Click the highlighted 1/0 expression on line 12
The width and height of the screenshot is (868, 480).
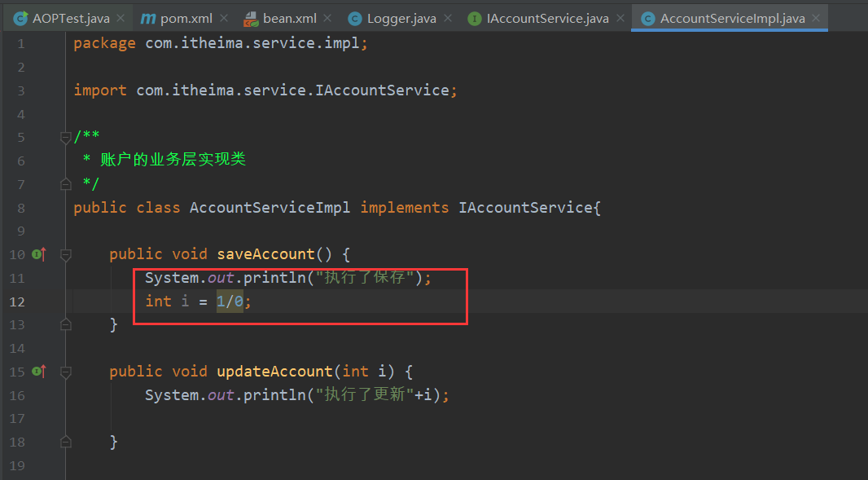click(x=230, y=302)
